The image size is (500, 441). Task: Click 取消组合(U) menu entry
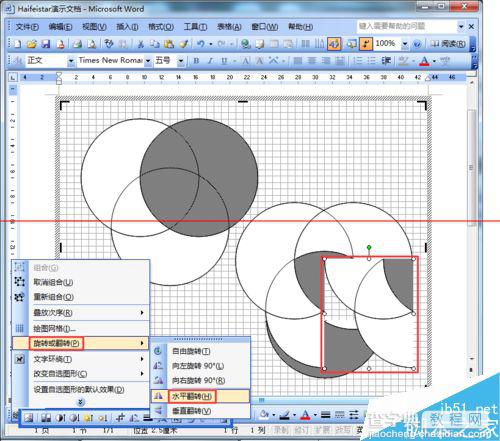(x=53, y=282)
